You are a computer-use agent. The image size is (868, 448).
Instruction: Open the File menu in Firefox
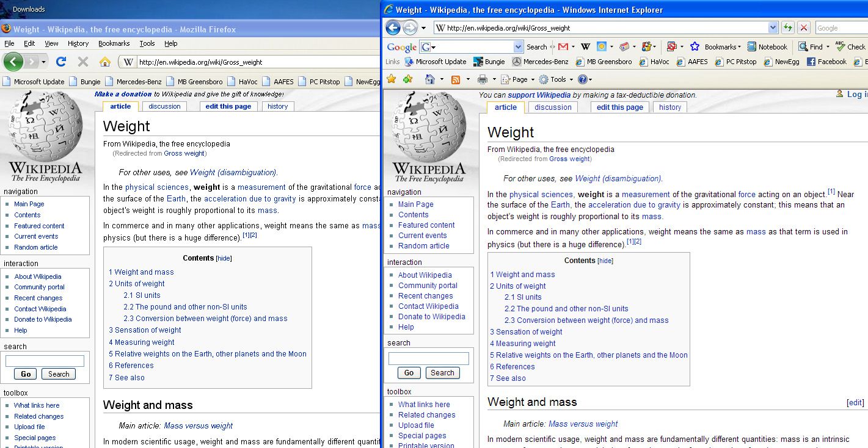point(9,43)
